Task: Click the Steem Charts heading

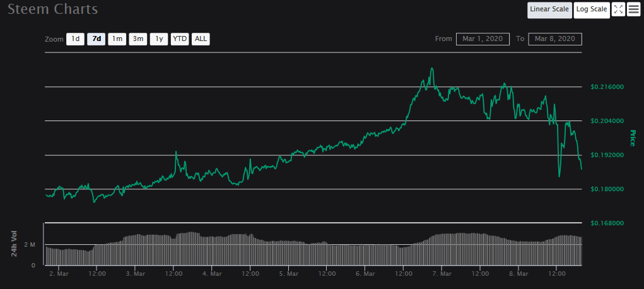Action: 52,9
